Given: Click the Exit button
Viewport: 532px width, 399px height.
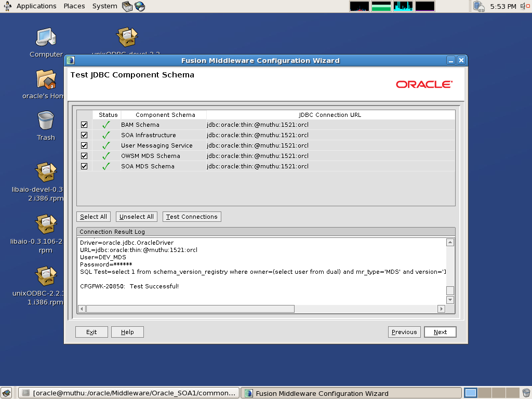Looking at the screenshot, I should point(91,332).
